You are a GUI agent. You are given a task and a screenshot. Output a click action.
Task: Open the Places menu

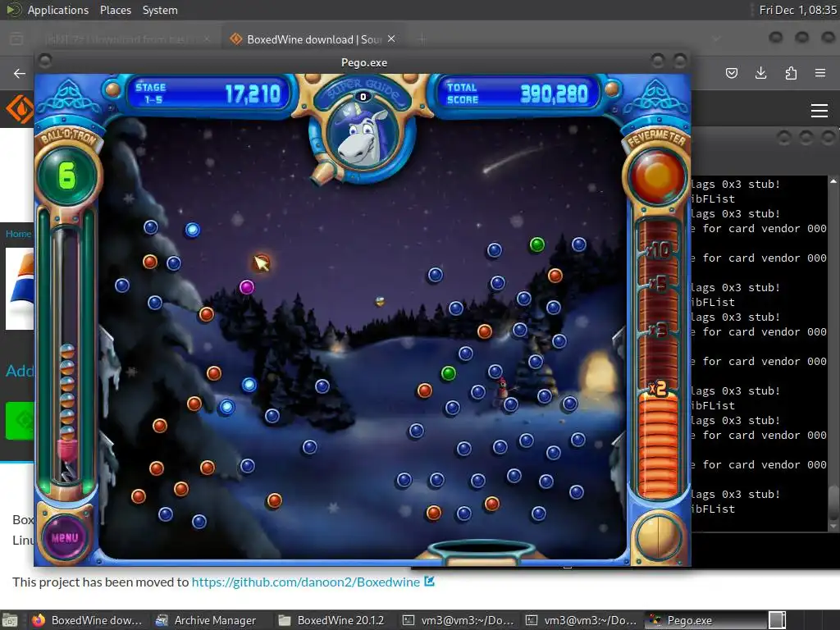116,10
